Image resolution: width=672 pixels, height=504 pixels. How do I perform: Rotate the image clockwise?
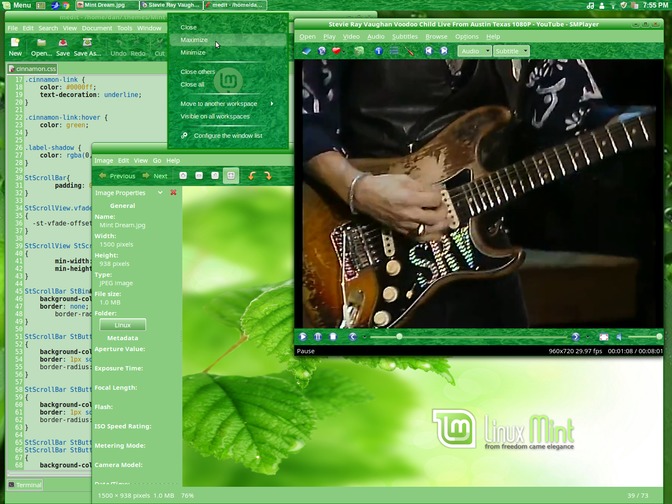coord(268,176)
